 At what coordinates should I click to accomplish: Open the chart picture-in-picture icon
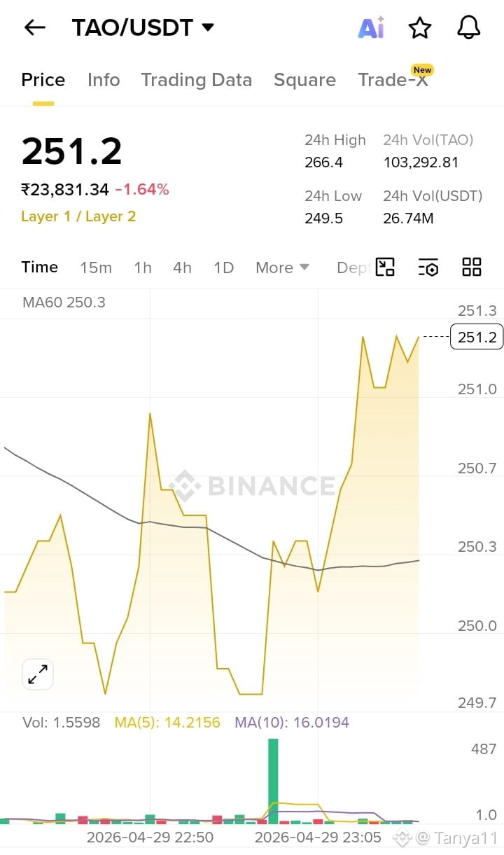point(385,267)
